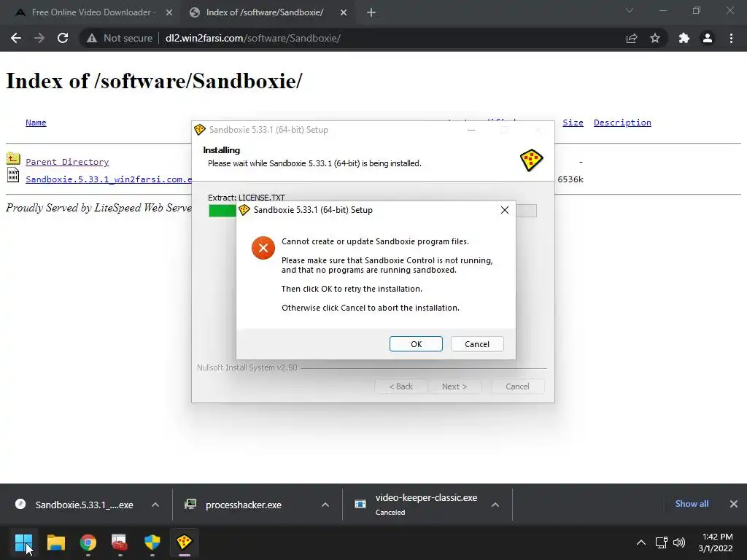Click the installer's disabled Cancel button
The width and height of the screenshot is (747, 560).
pos(517,386)
